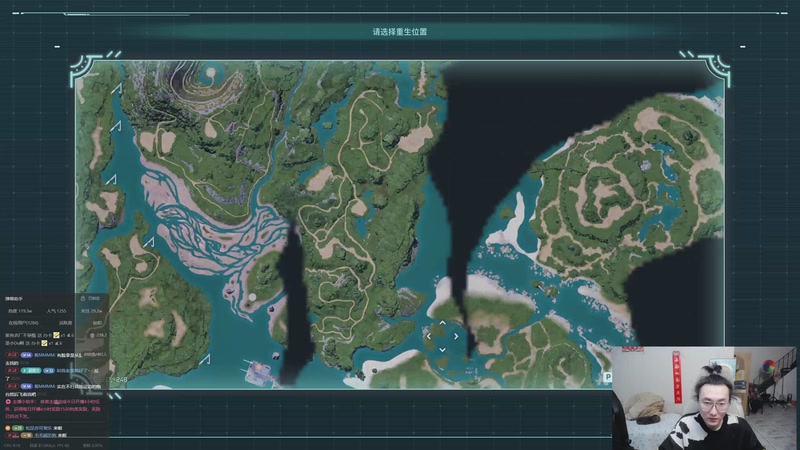Image resolution: width=800 pixels, height=450 pixels.
Task: Select white spawn point on delta peninsula
Action: [252, 297]
